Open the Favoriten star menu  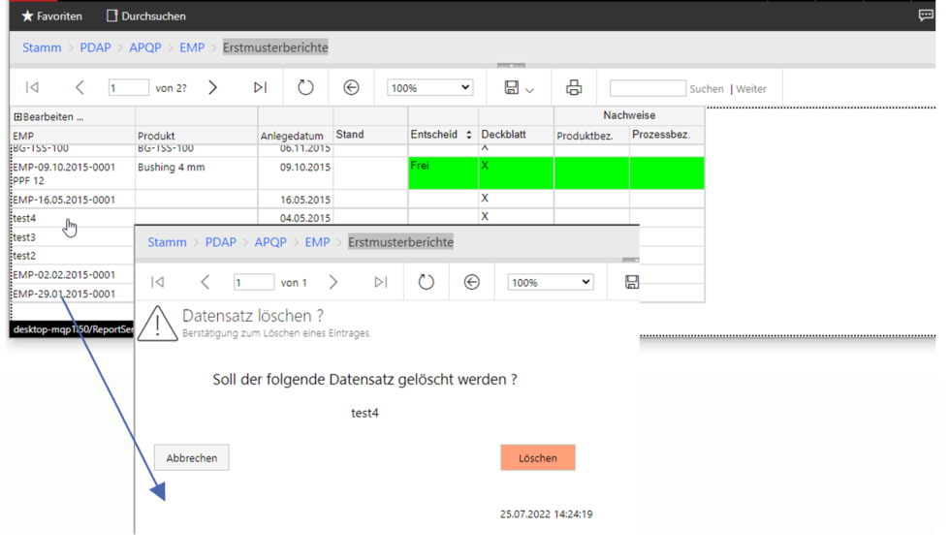click(x=52, y=16)
